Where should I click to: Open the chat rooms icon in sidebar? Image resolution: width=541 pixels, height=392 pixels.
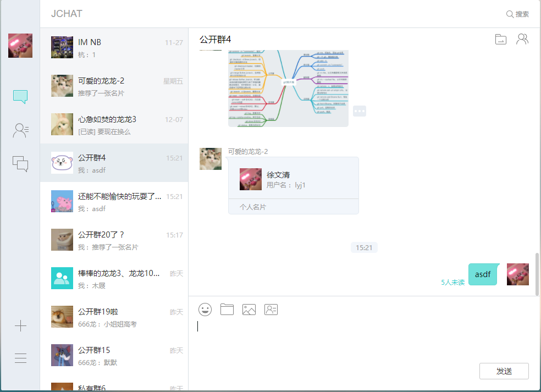point(20,164)
